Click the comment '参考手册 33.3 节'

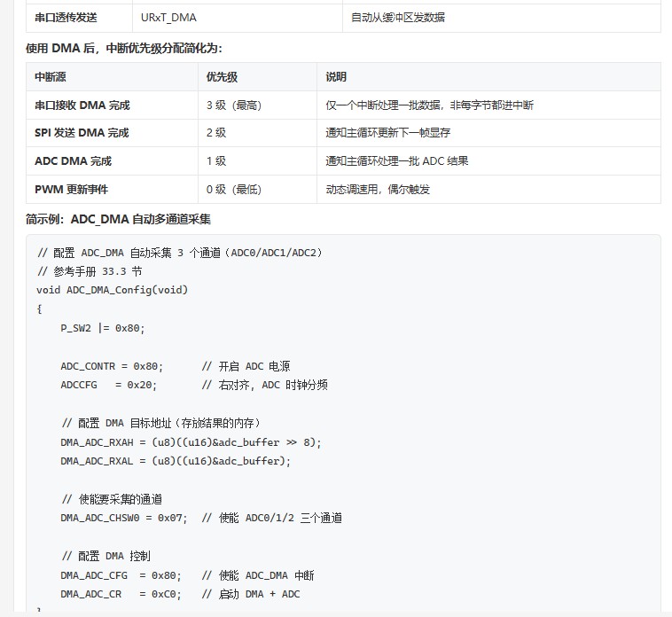point(90,271)
